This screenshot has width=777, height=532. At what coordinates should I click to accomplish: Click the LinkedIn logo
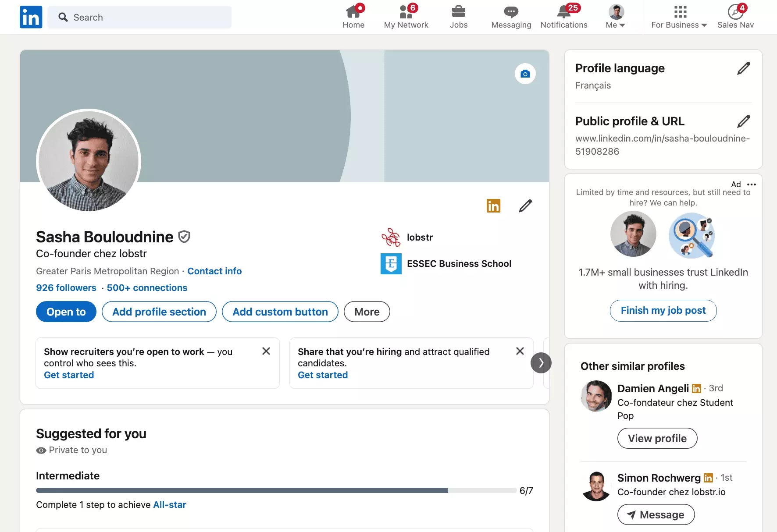[30, 17]
